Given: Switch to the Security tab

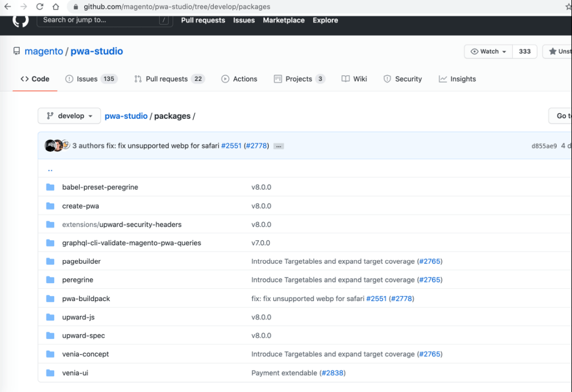Looking at the screenshot, I should click(x=403, y=79).
